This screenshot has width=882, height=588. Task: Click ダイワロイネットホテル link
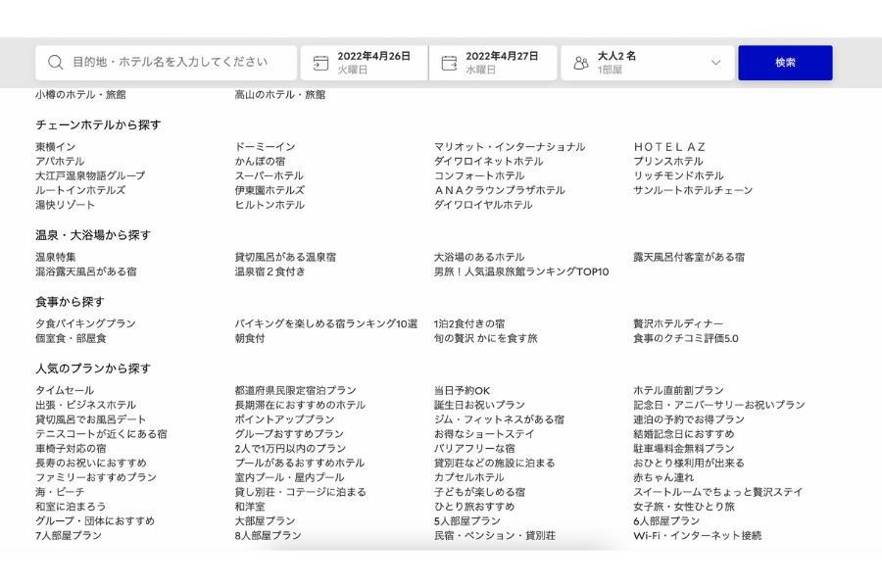[x=489, y=162]
